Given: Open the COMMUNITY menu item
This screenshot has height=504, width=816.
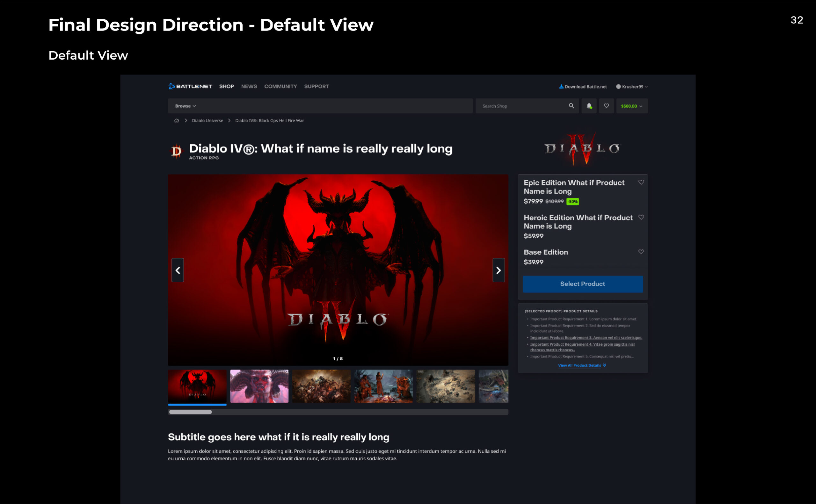Looking at the screenshot, I should coord(280,86).
